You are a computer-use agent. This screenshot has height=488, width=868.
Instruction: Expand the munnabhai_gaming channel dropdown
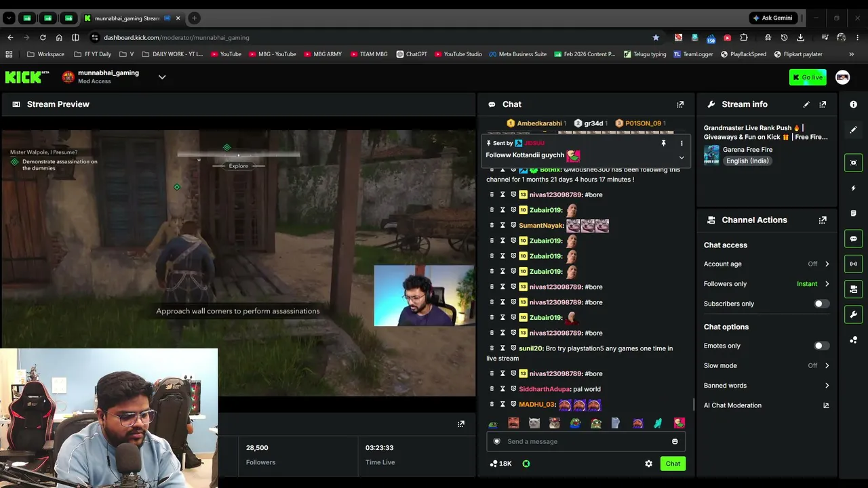[x=162, y=77]
